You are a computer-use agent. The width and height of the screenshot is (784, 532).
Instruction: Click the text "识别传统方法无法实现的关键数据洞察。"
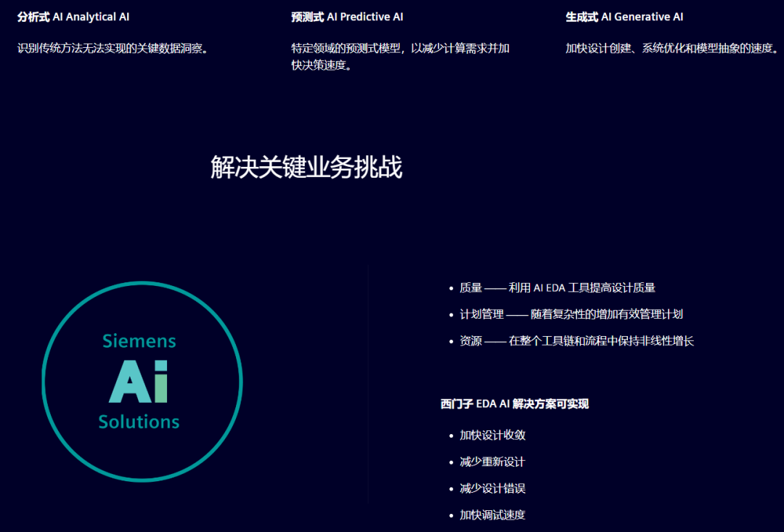click(x=113, y=49)
